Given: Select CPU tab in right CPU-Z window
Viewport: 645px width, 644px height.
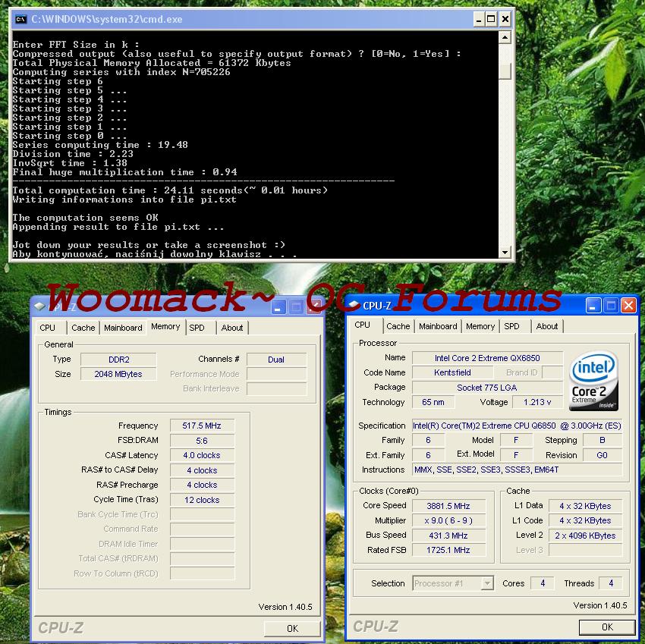Looking at the screenshot, I should (363, 325).
